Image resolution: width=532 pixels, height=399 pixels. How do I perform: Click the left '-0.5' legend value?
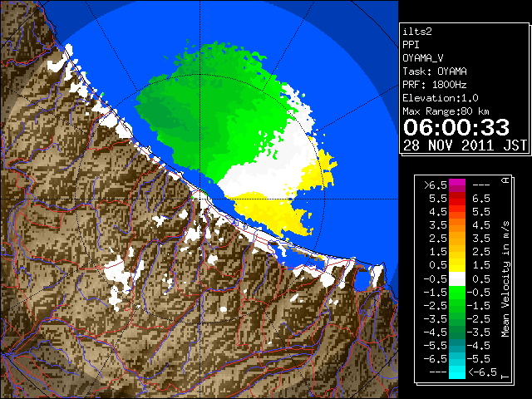pyautogui.click(x=436, y=279)
